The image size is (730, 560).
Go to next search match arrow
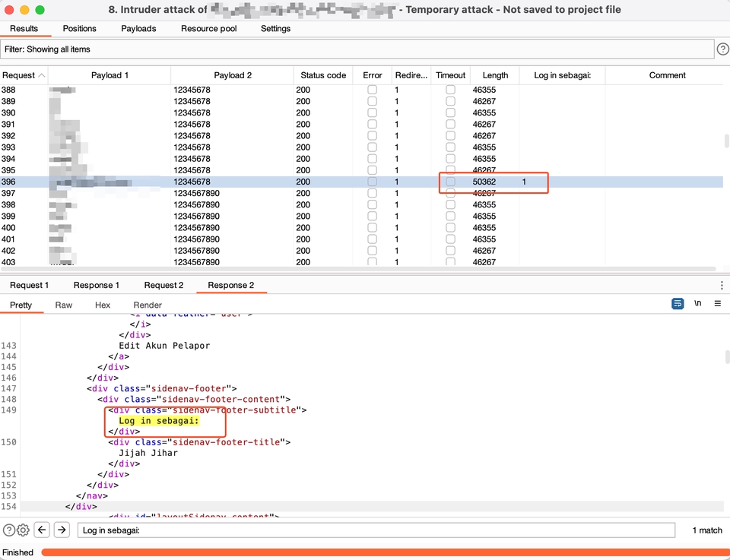click(62, 530)
